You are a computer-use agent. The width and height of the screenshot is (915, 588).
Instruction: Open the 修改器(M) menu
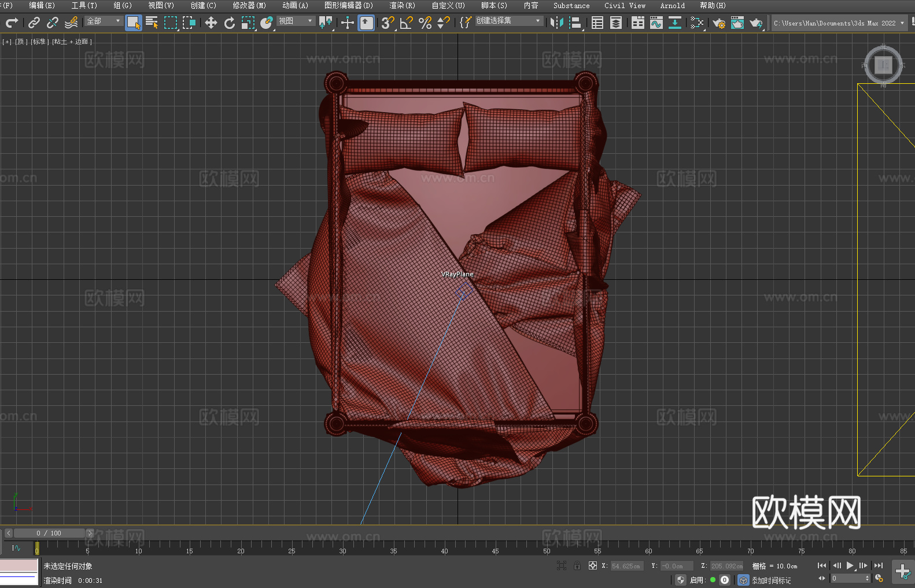(x=249, y=5)
